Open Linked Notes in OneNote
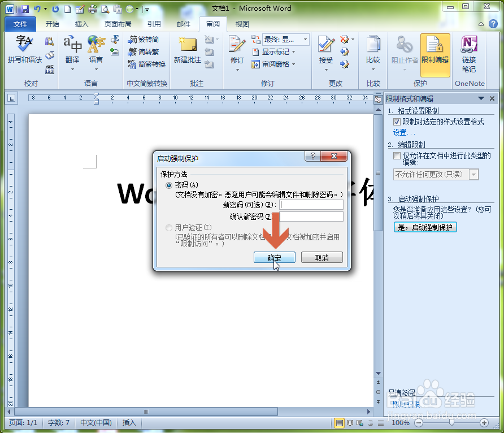 click(x=469, y=53)
